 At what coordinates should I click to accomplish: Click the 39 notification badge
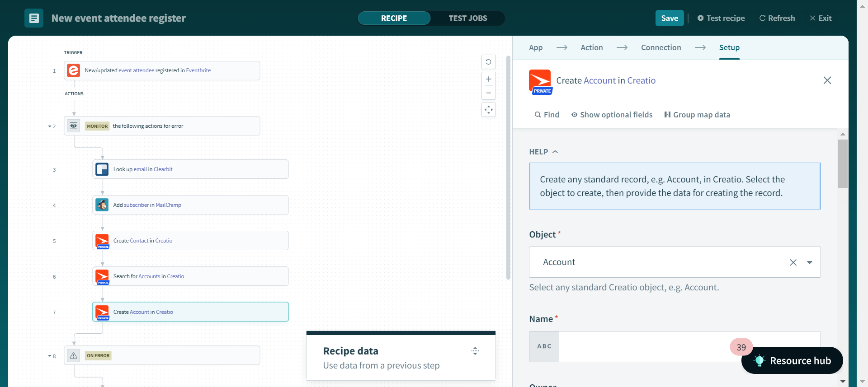click(741, 347)
